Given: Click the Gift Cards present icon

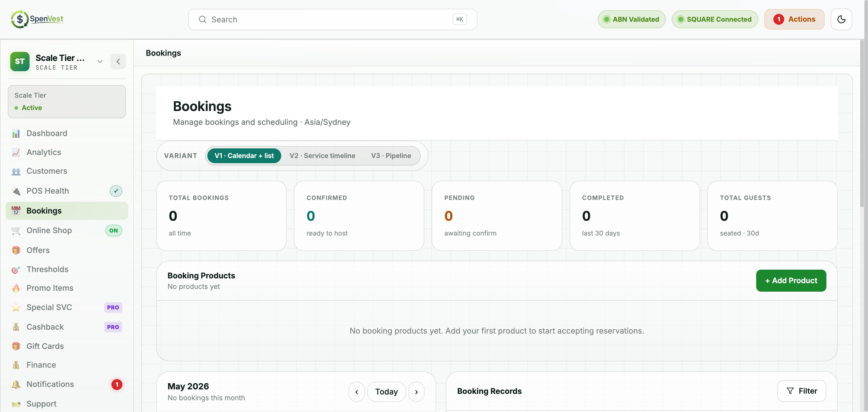Looking at the screenshot, I should click(x=16, y=346).
